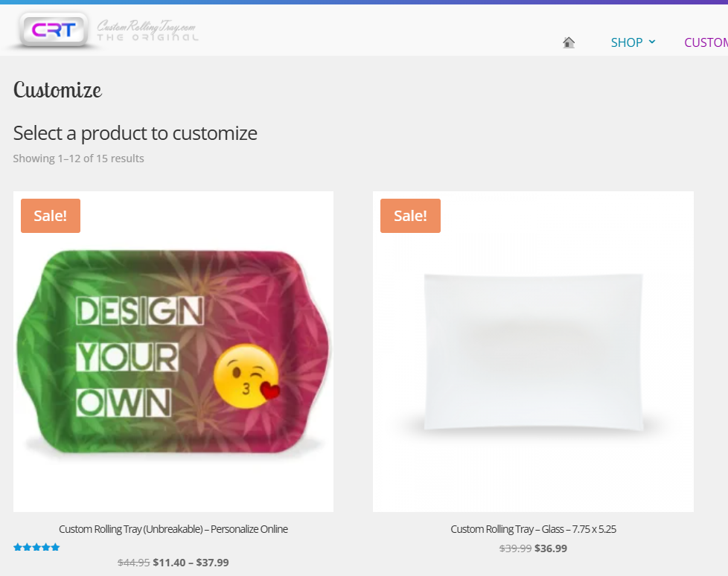Open the CustomRollingTray.com The Original wordmark
Screen dimensions: 728x576
147,31
